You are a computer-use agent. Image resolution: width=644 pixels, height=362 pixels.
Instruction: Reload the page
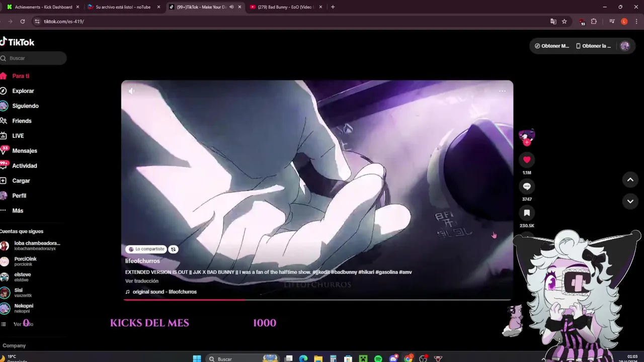tap(23, 21)
